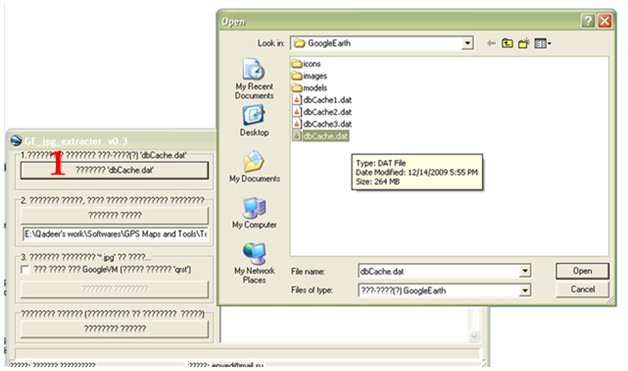Click the log area scrollbar down arrow

pos(474,337)
